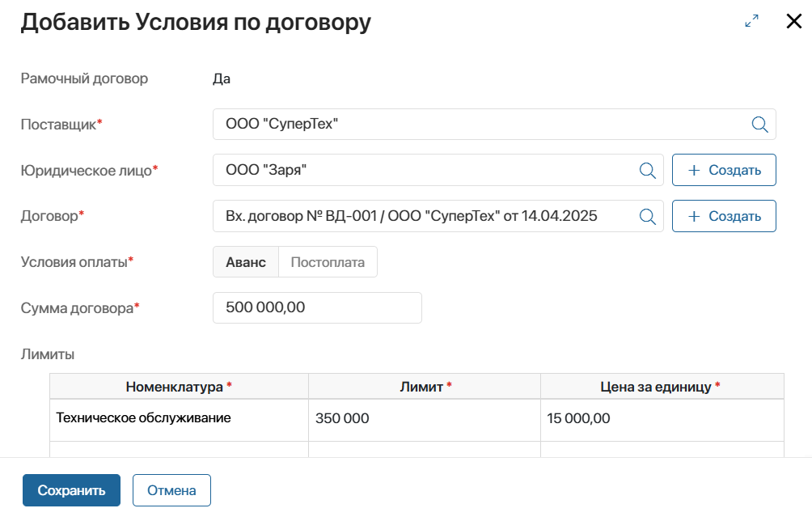Save the contract conditions with Сохранить
Screen dimensions: 812x521
(x=71, y=490)
